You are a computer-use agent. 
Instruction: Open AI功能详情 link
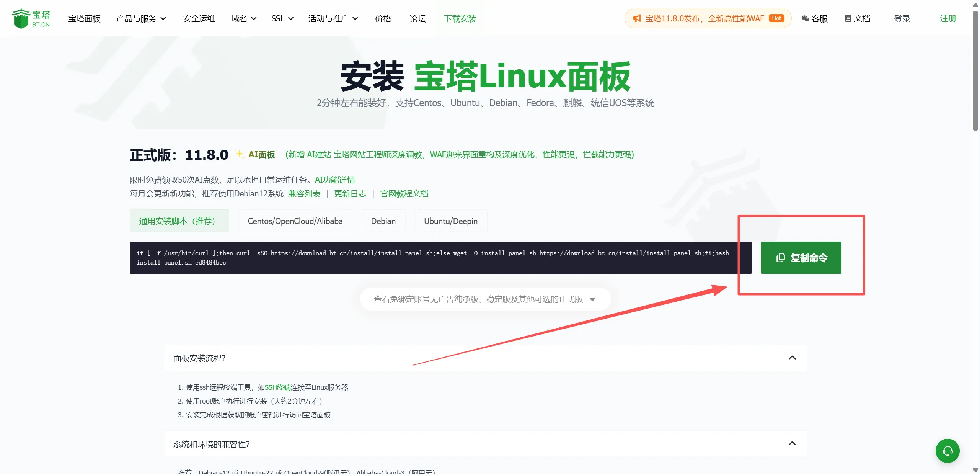tap(335, 180)
